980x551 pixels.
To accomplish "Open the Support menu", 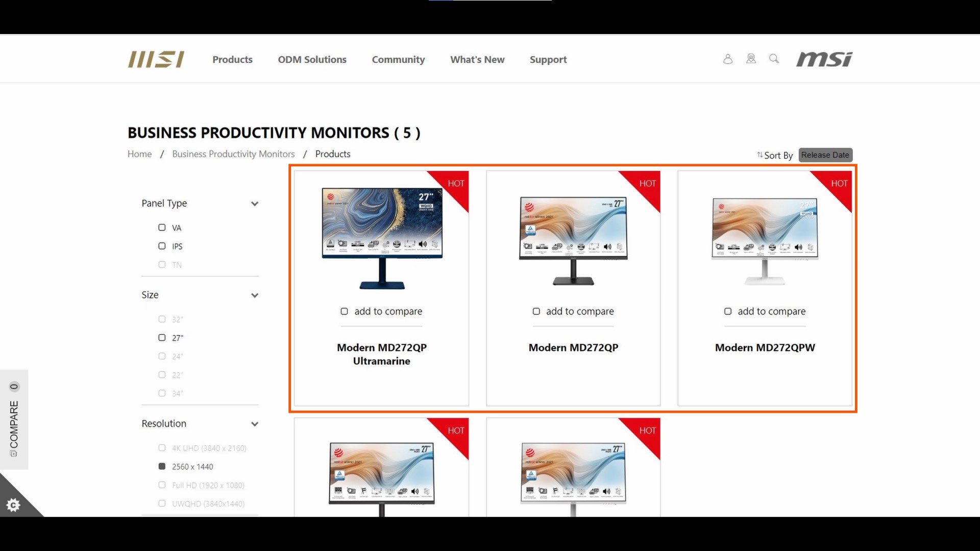I will [548, 60].
